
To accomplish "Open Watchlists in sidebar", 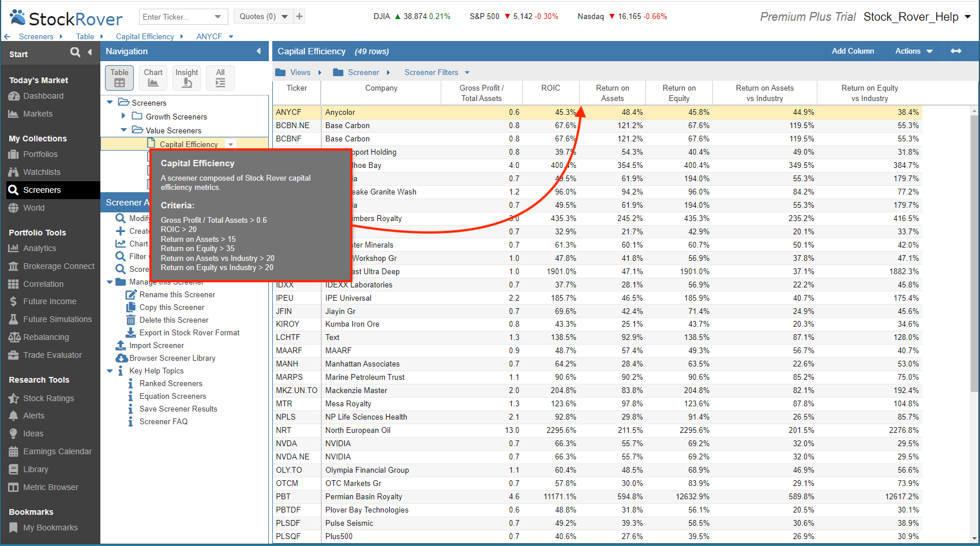I will point(42,172).
